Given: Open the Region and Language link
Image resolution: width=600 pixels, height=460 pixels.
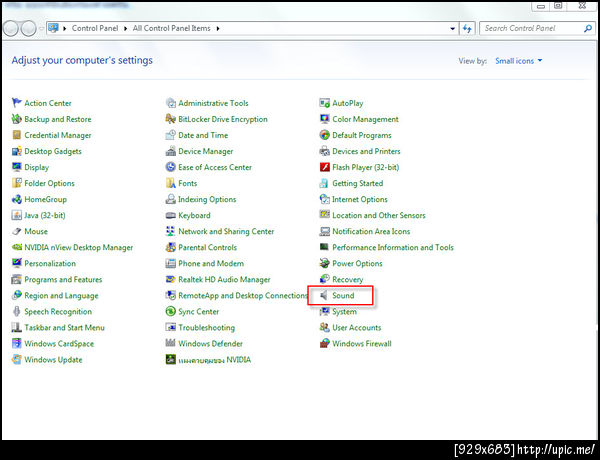Looking at the screenshot, I should 61,295.
